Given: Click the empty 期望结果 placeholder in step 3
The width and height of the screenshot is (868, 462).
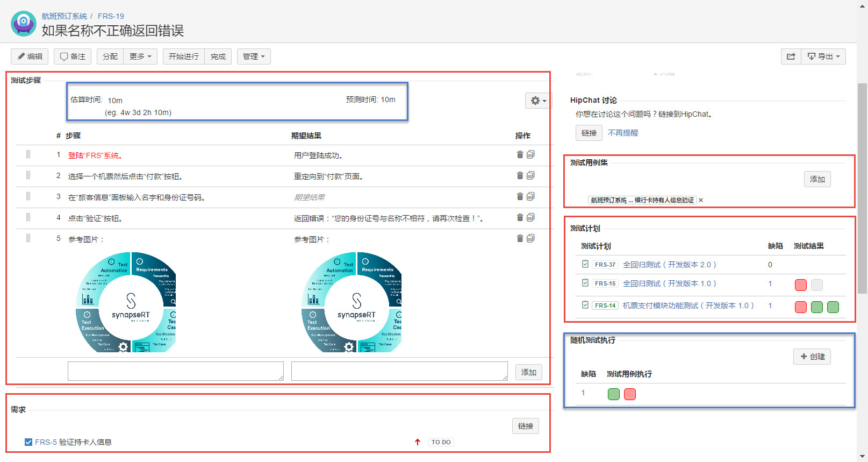Looking at the screenshot, I should [310, 197].
